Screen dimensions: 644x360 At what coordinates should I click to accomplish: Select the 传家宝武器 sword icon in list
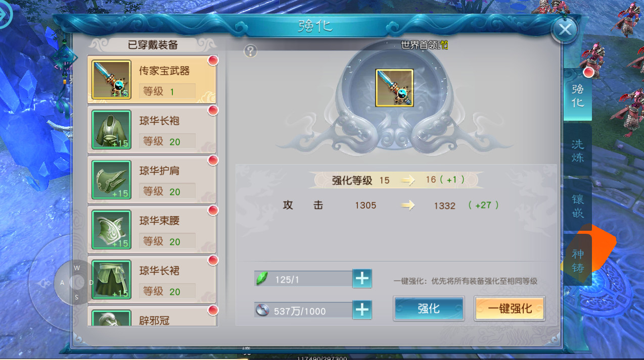[112, 79]
